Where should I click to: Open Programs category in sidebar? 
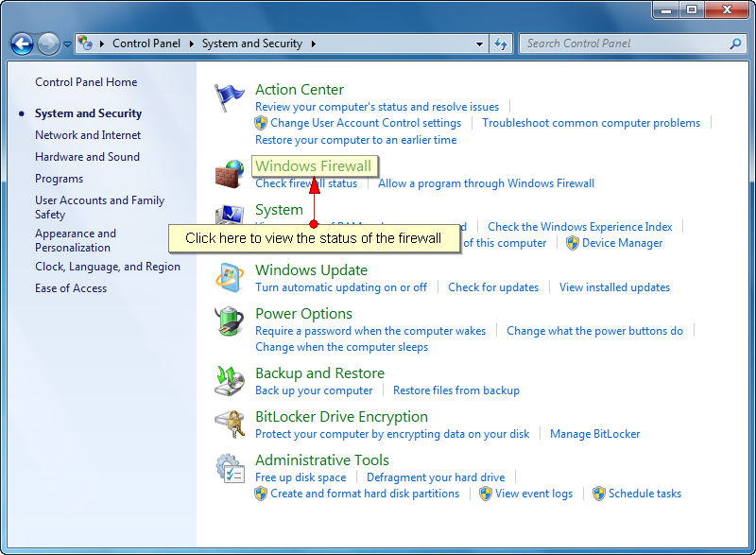tap(59, 179)
